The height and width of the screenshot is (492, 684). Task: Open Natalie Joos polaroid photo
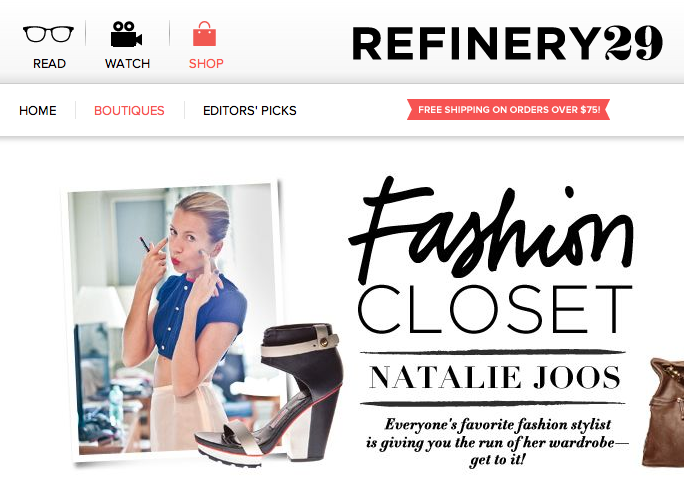point(174,321)
